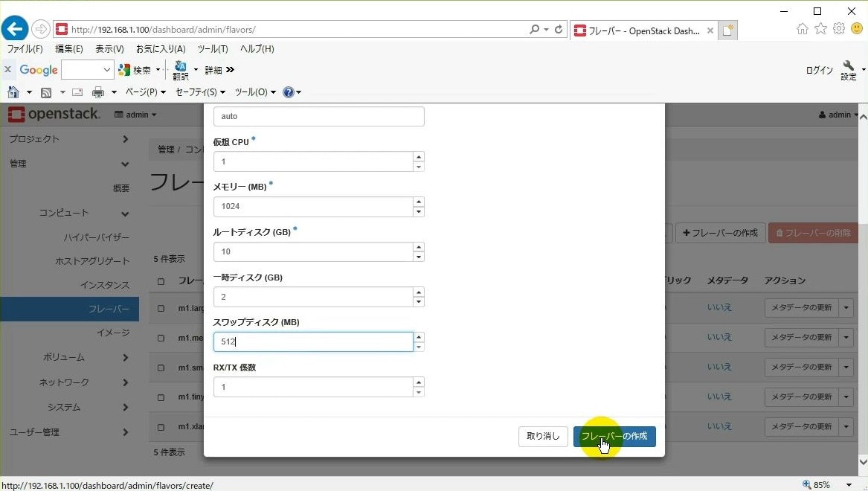Open the ファイル(F) menu
This screenshot has width=868, height=491.
click(25, 48)
